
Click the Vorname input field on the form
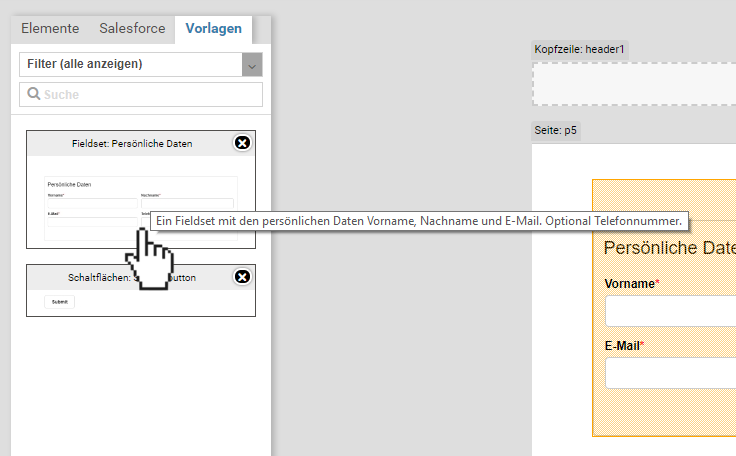click(x=670, y=311)
